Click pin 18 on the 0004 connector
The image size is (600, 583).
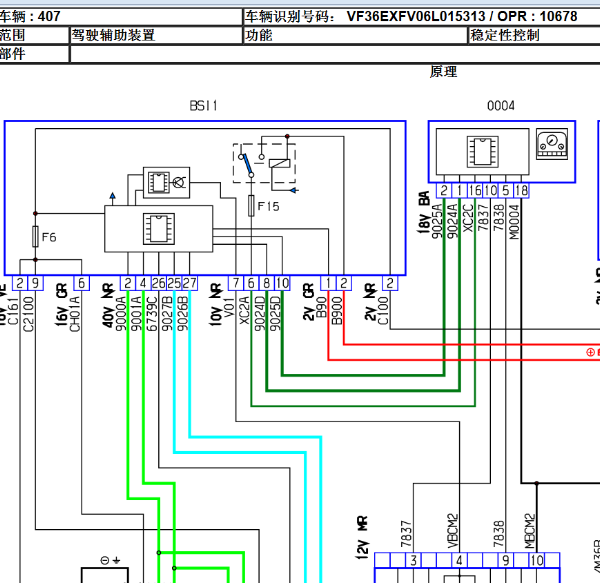coord(521,191)
